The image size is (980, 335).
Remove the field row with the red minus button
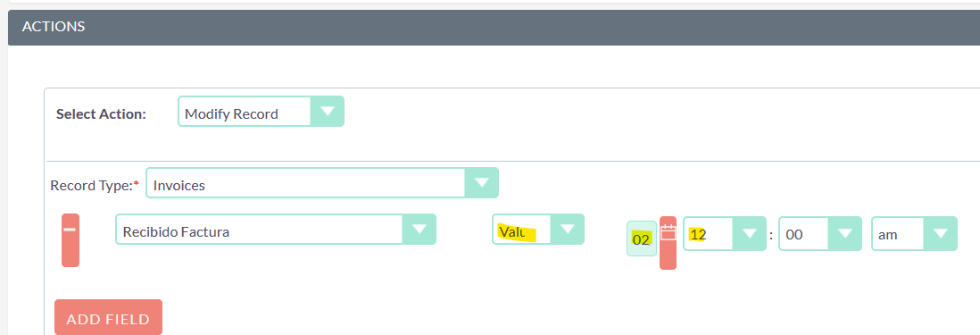[x=70, y=240]
